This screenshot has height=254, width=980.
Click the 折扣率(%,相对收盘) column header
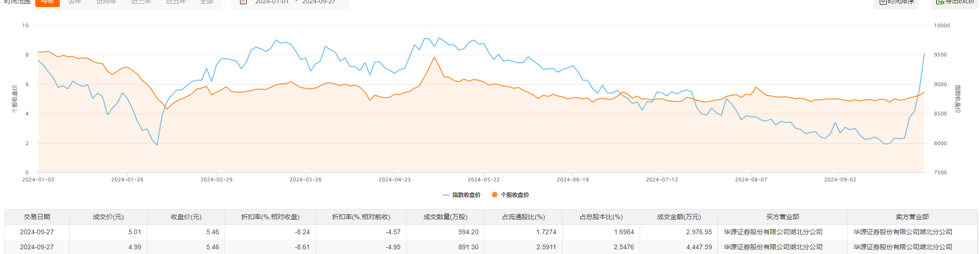point(270,217)
